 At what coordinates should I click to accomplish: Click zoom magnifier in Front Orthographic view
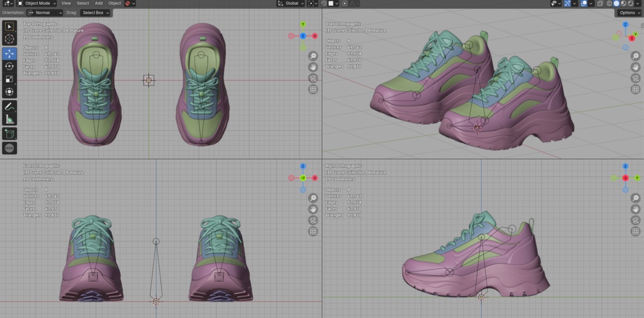313,198
